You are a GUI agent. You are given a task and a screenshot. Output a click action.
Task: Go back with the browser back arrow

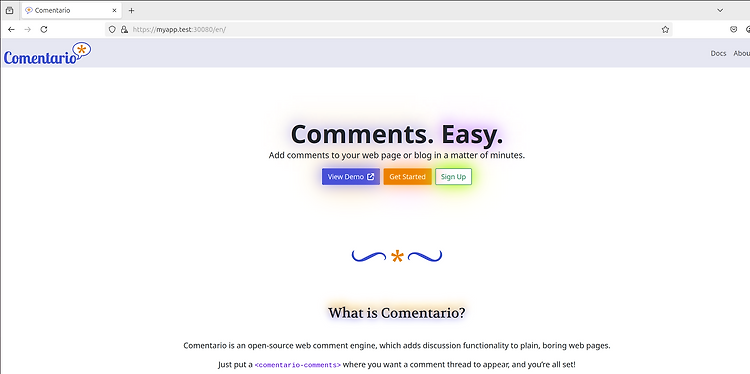11,30
